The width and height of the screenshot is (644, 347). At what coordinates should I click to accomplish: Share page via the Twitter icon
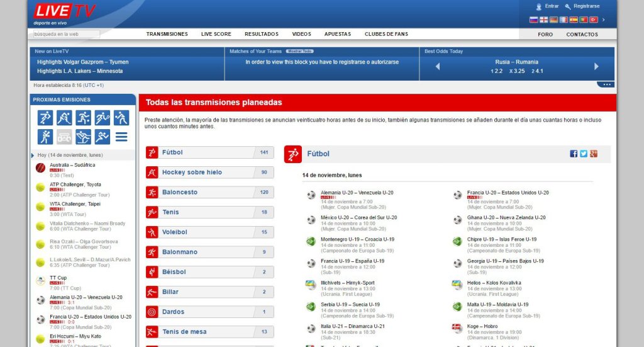(584, 154)
